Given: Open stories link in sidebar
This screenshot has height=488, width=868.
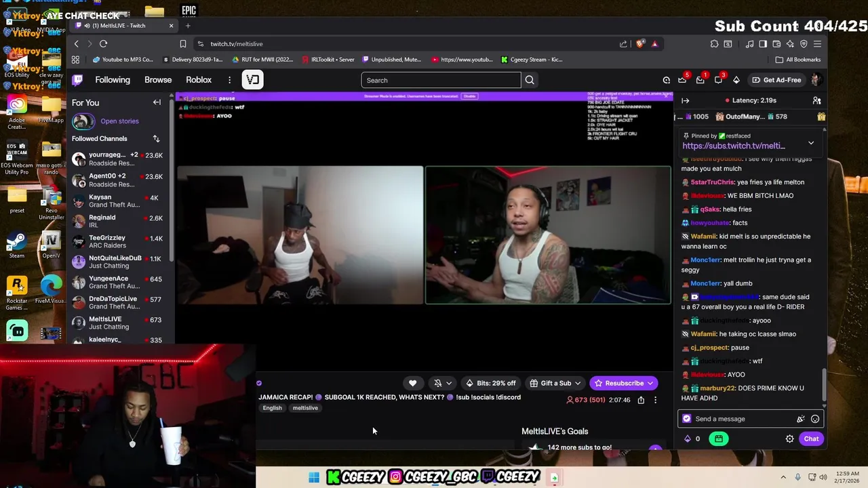Looking at the screenshot, I should point(119,121).
